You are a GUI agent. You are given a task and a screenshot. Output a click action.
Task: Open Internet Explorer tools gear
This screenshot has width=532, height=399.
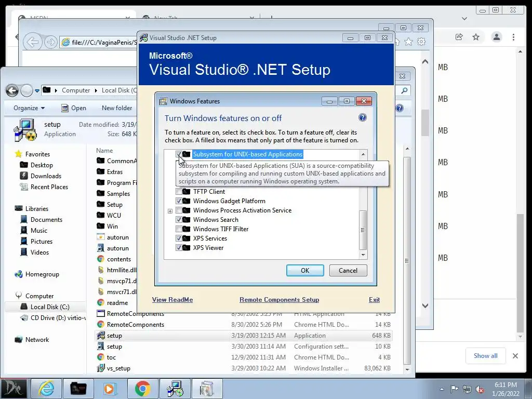421,42
